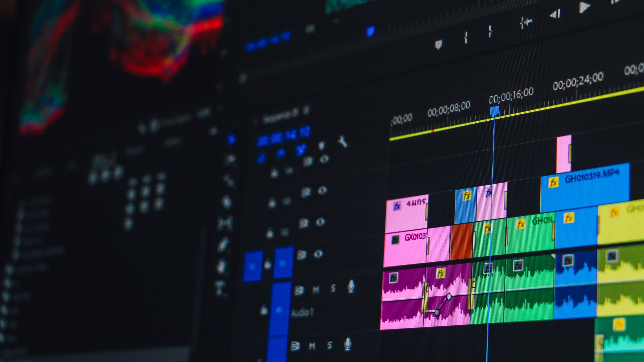
Task: Click the Go to In point icon
Action: click(x=526, y=22)
